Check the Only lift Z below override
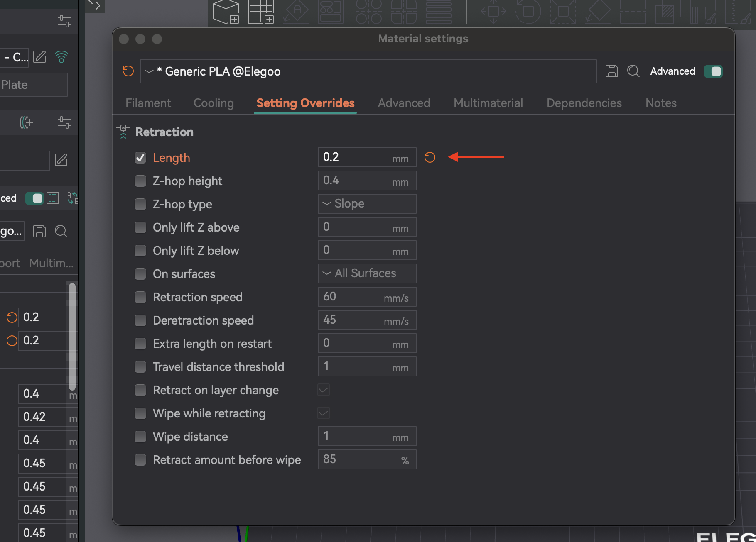 pyautogui.click(x=140, y=251)
